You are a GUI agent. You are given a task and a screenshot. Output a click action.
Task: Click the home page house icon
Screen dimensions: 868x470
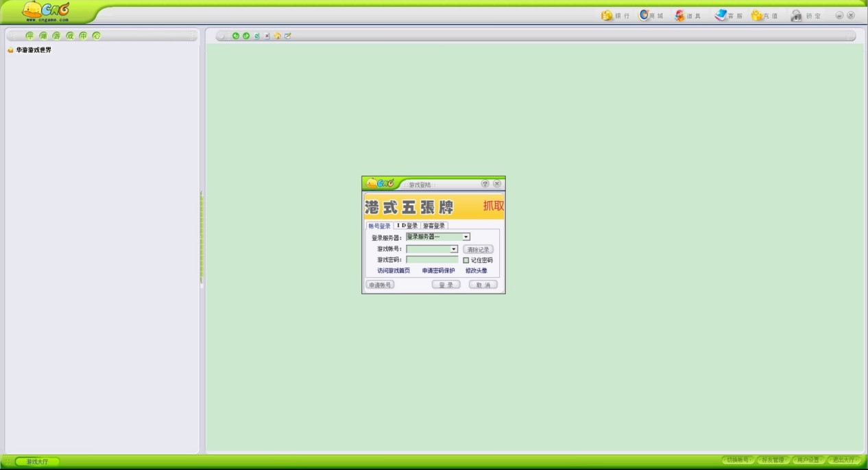pos(277,36)
